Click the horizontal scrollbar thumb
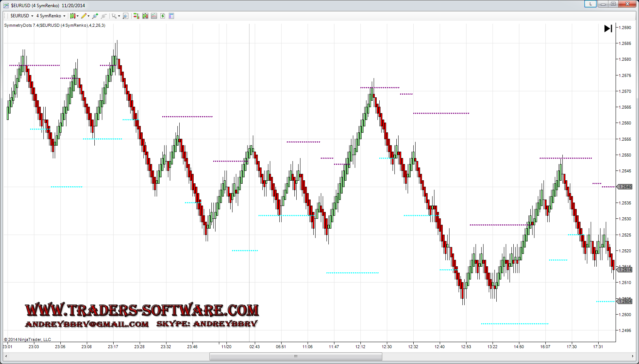The image size is (639, 364). (296, 356)
